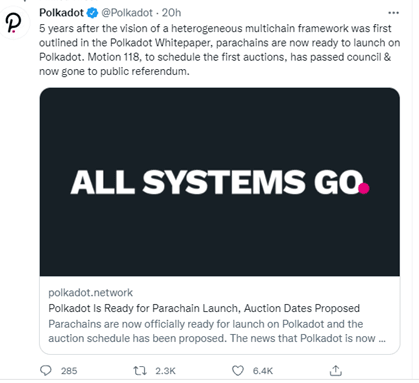Screen dimensions: 419x383
Task: Share the tweet via upload icon
Action: pos(336,370)
